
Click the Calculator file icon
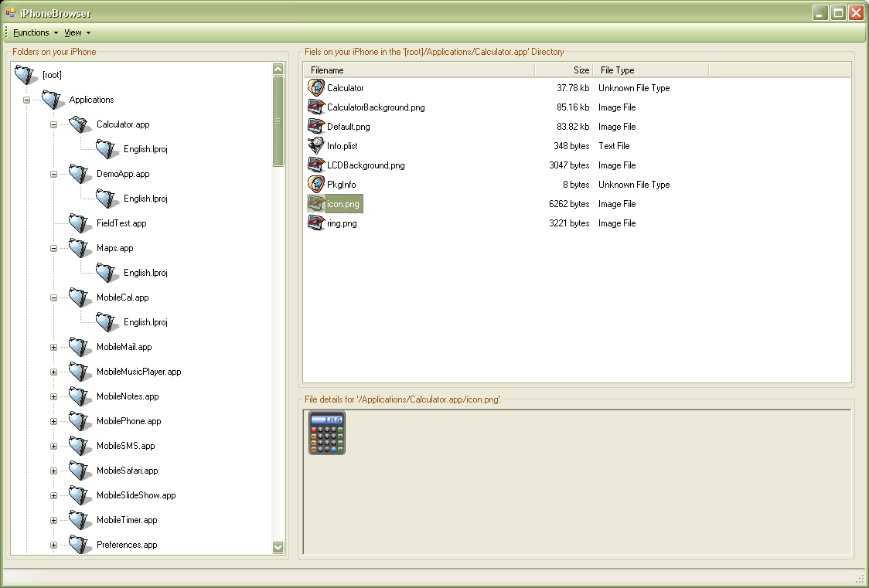316,88
